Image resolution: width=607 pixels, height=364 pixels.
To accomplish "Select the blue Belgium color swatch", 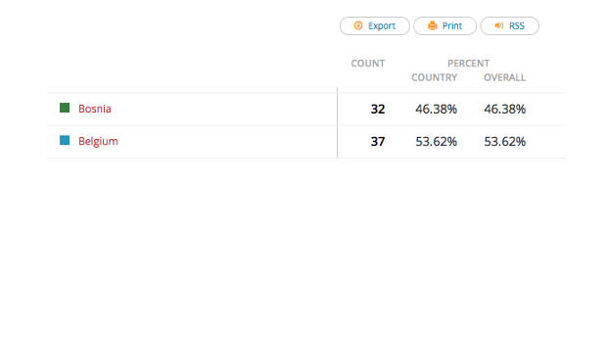I will (65, 140).
